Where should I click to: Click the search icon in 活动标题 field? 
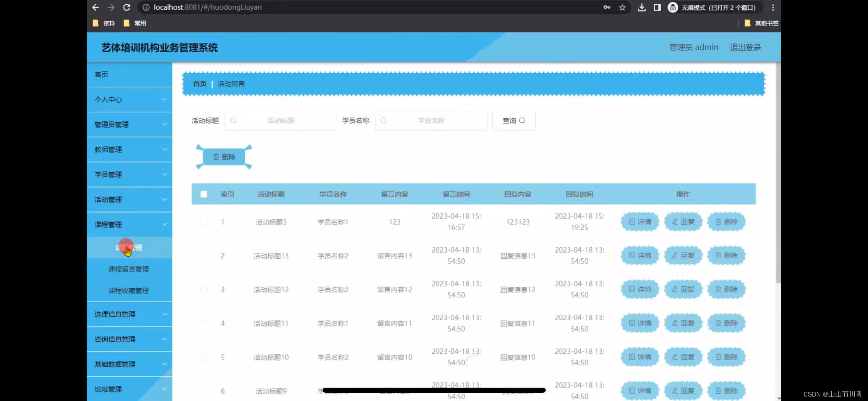(x=233, y=121)
